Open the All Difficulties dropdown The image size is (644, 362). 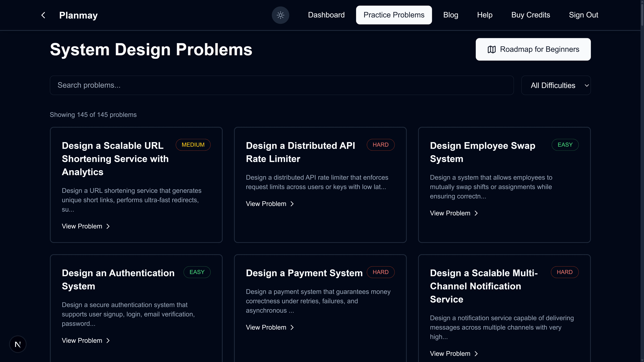pyautogui.click(x=555, y=85)
